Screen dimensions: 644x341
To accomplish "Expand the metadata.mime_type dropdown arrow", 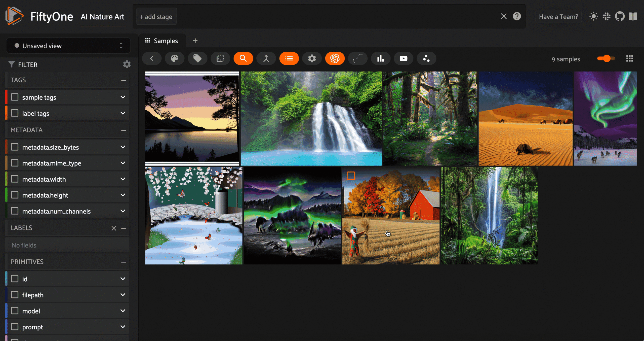I will click(123, 163).
